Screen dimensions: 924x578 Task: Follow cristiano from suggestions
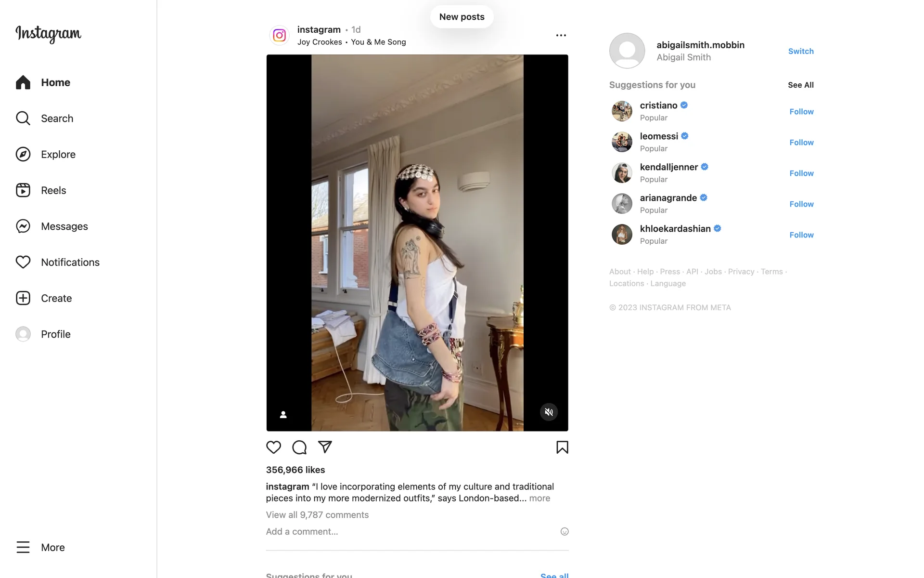point(801,111)
